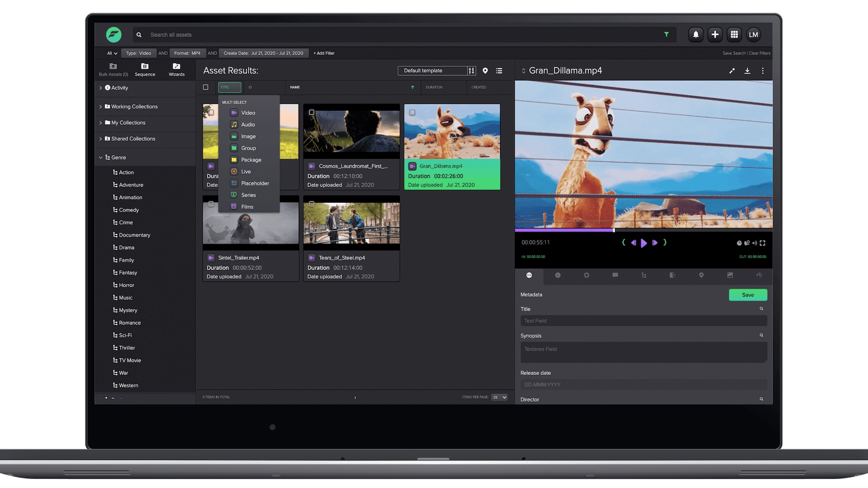Open Bulk Assets panel

[x=113, y=69]
